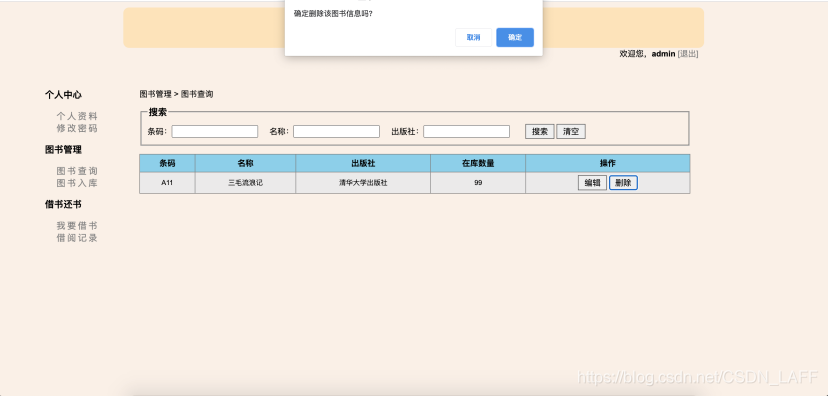Select the 借书还书 sidebar heading
828x396 pixels.
pos(63,204)
